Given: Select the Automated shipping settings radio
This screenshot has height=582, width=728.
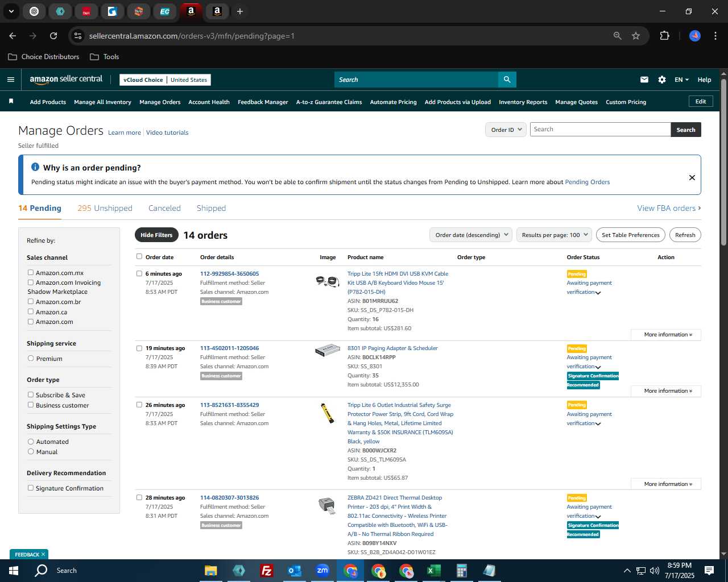Looking at the screenshot, I should [31, 442].
